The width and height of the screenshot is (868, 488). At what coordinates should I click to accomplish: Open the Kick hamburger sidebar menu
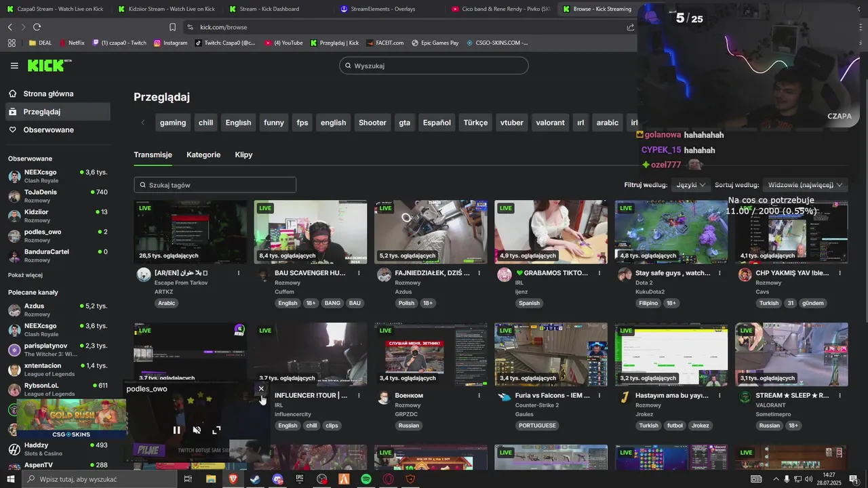(14, 66)
